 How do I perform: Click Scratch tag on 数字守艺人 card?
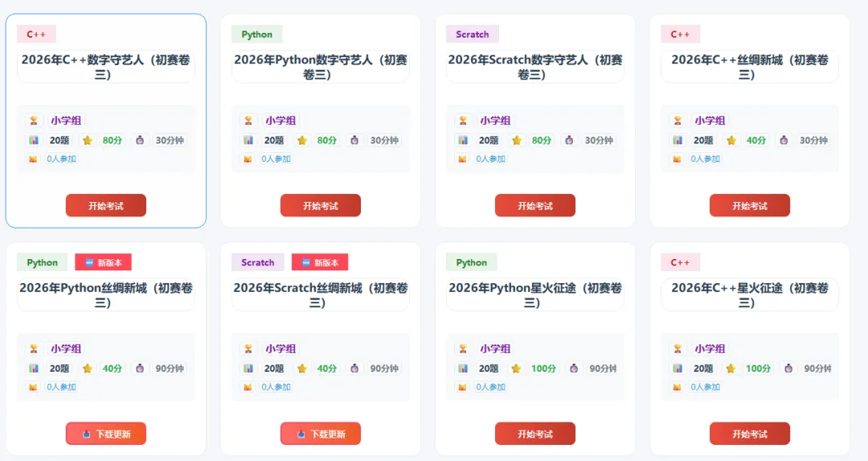(x=473, y=35)
